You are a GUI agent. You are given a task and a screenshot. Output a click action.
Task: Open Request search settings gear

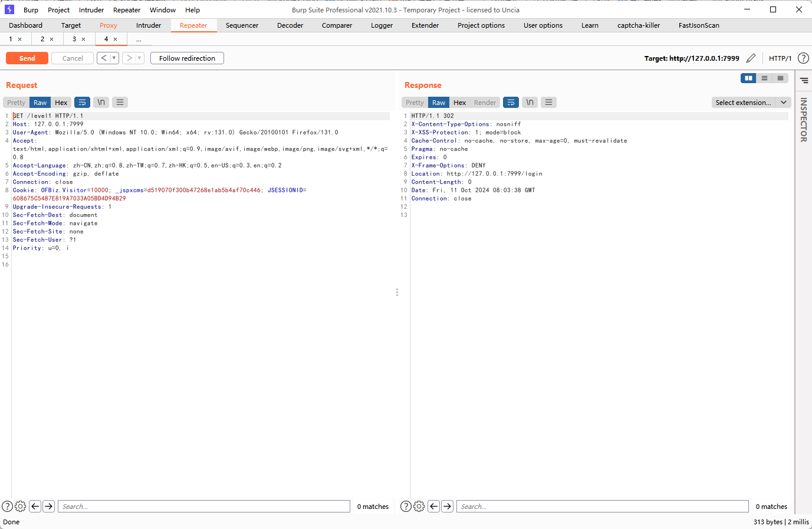[21, 506]
